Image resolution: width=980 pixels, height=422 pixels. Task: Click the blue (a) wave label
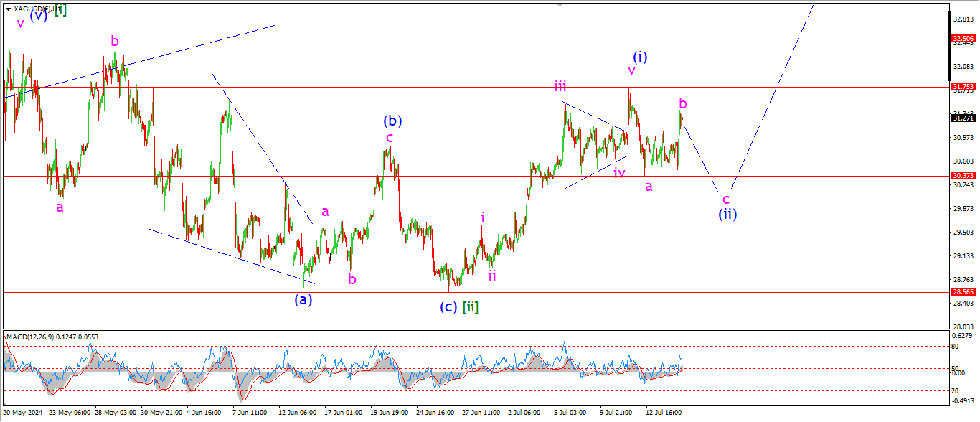303,299
